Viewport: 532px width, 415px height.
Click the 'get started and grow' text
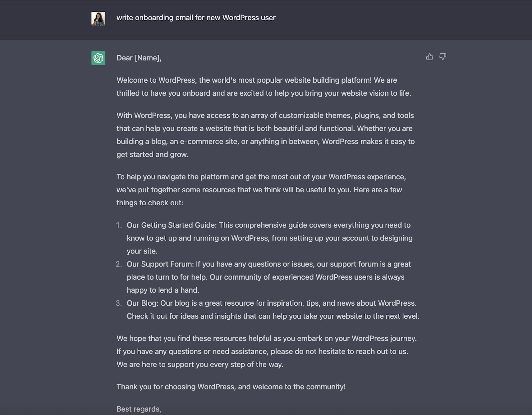point(152,155)
